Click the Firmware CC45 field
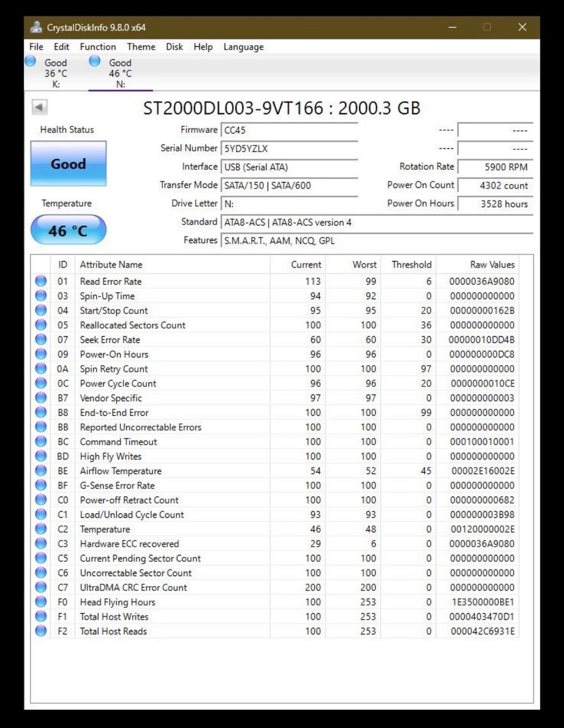564x728 pixels. [x=289, y=130]
